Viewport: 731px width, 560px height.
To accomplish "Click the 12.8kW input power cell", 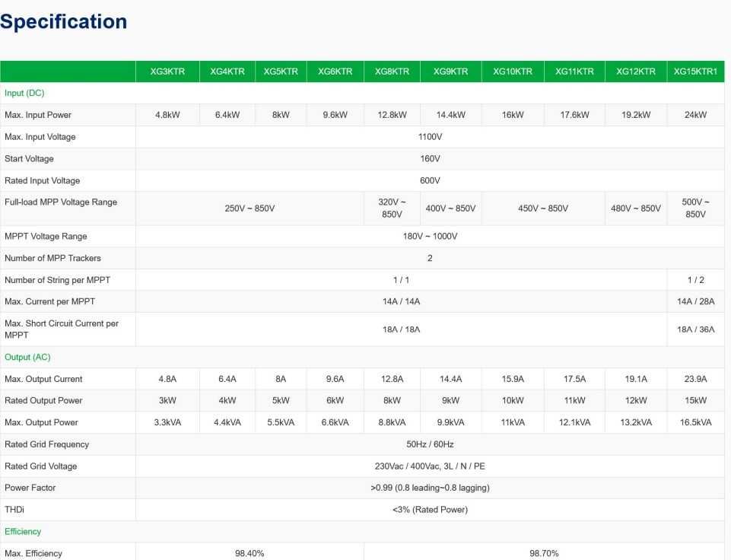I will (x=392, y=115).
